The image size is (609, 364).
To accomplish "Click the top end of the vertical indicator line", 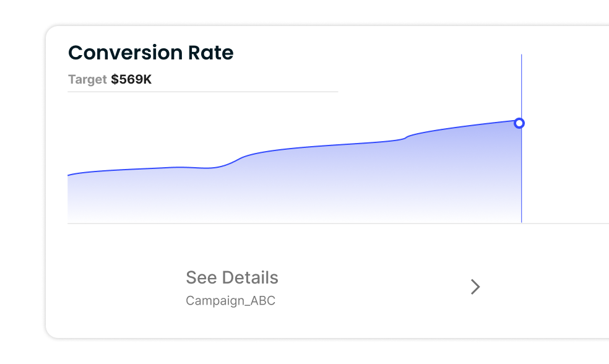I will (x=521, y=56).
